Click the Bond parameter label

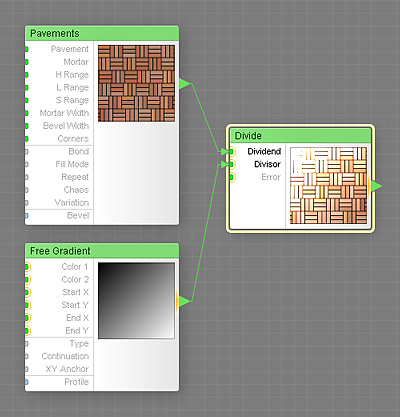pyautogui.click(x=79, y=151)
